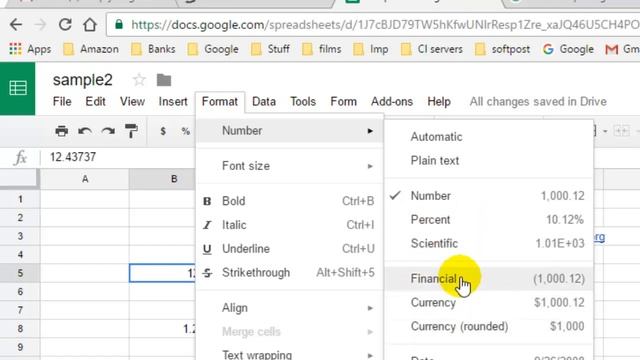
Task: Click the Undo toolbar icon
Action: [85, 131]
